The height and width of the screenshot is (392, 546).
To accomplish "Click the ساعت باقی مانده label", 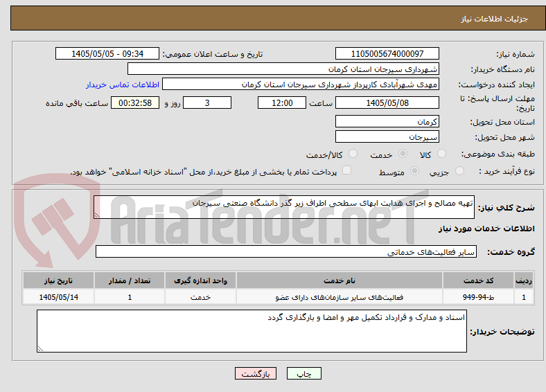I will tap(77, 103).
